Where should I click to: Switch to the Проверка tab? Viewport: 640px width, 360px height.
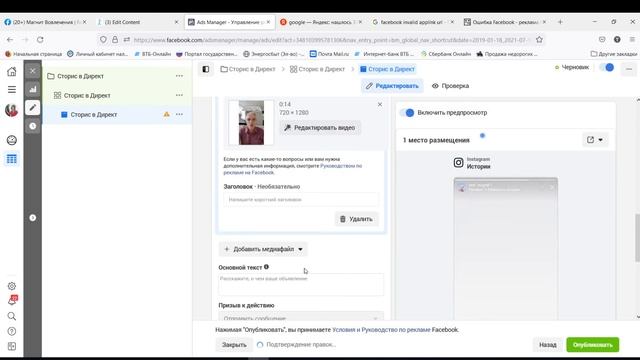[450, 86]
